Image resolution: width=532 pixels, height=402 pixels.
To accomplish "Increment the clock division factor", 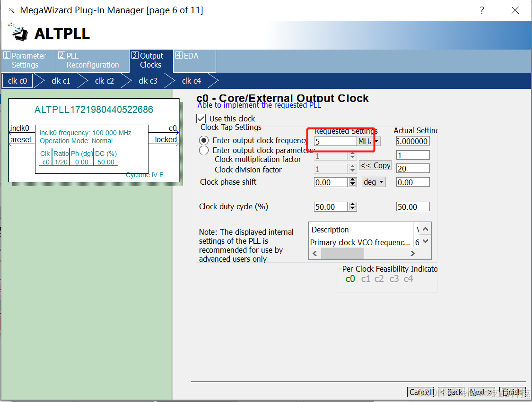I will click(x=352, y=166).
